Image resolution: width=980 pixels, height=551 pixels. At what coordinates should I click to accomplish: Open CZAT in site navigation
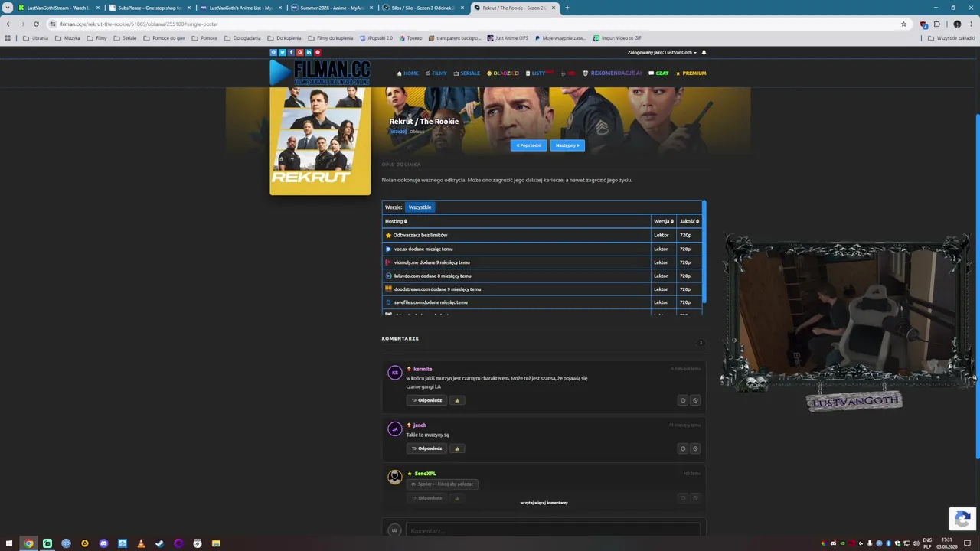(658, 73)
